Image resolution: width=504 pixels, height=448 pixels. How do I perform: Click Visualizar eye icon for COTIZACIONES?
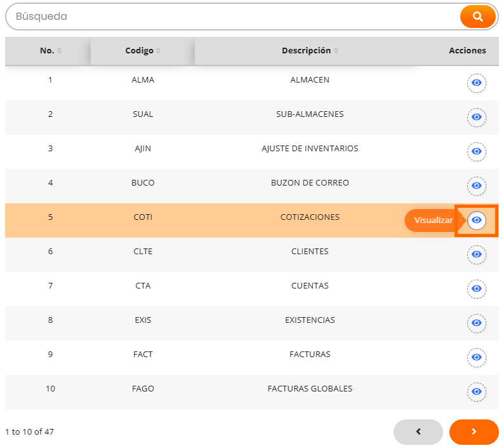click(x=477, y=221)
